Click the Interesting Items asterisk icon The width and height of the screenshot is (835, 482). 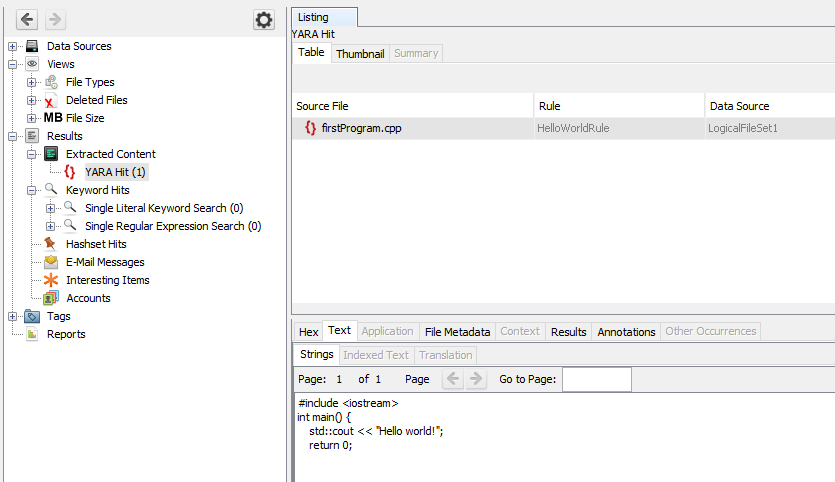(x=51, y=280)
